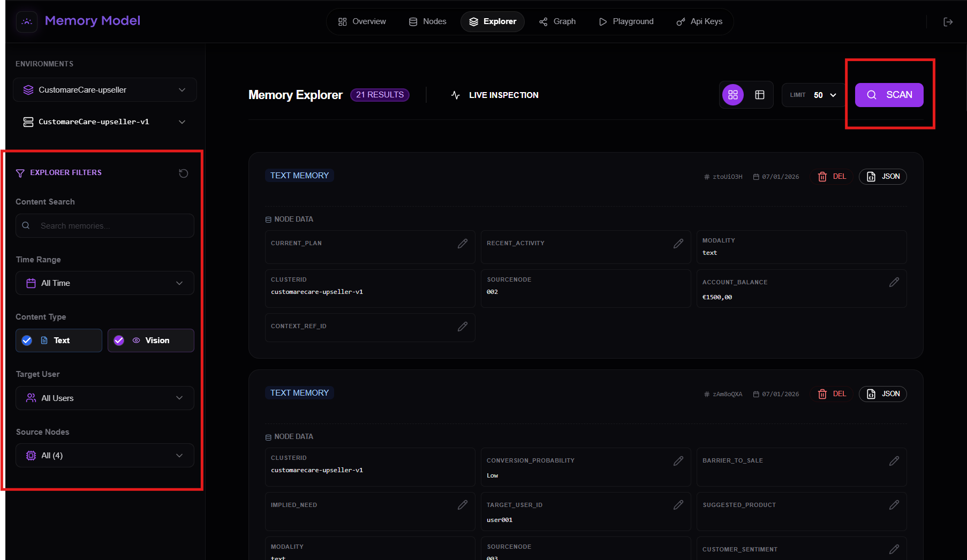This screenshot has width=967, height=560.
Task: Click the date calendar icon on ztoUiO3H card
Action: pos(756,177)
